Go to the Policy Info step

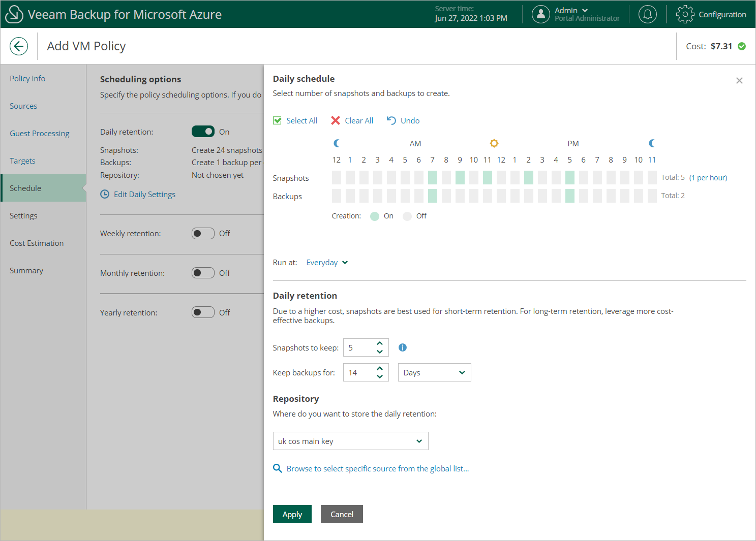tap(27, 78)
